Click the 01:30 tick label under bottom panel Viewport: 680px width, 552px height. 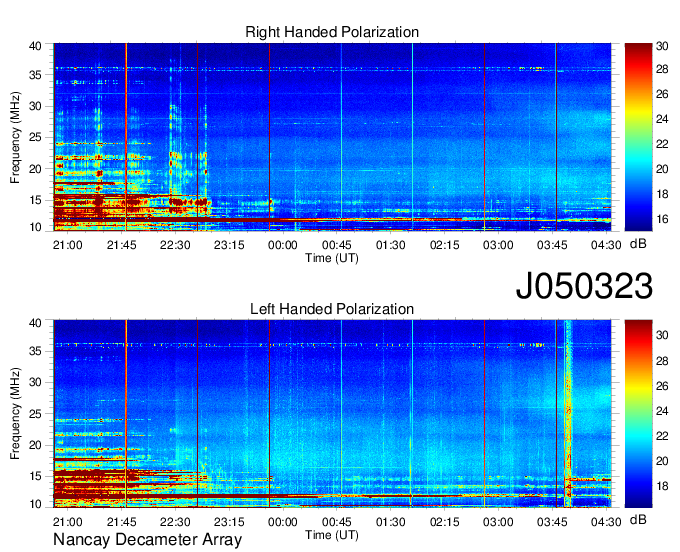(x=391, y=522)
